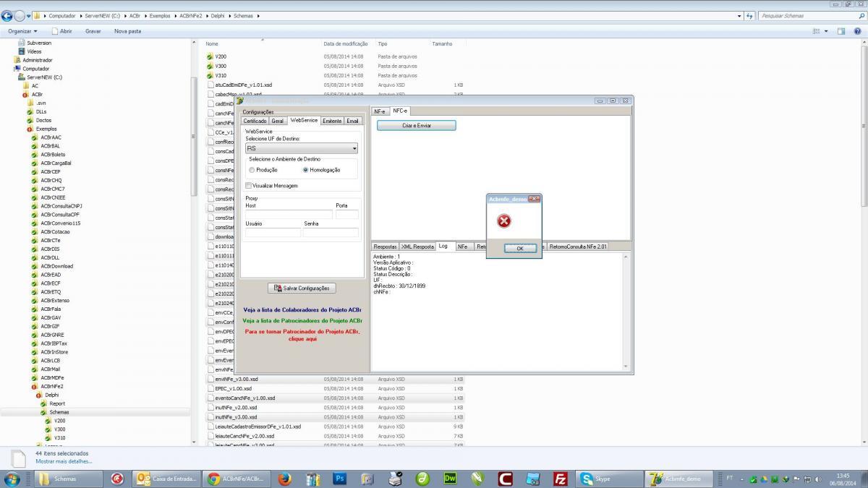Open the UF de Destino dropdown
Viewport: 868px width, 488px height.
[302, 148]
